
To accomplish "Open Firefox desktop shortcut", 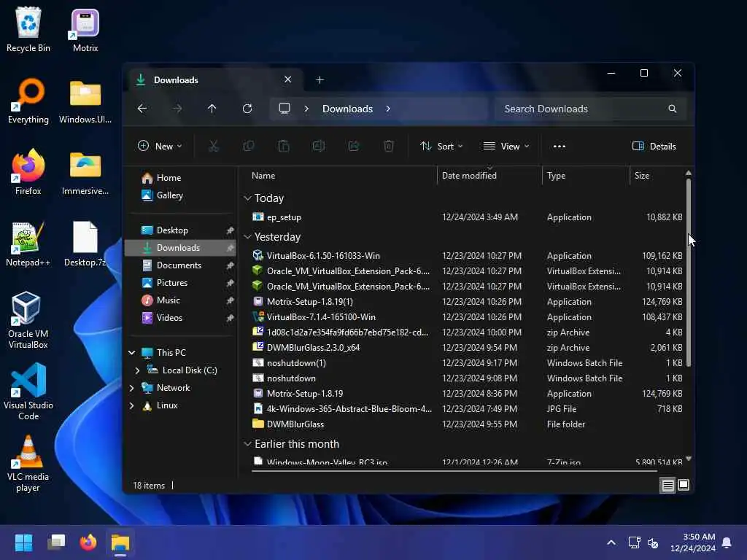I will [x=28, y=172].
